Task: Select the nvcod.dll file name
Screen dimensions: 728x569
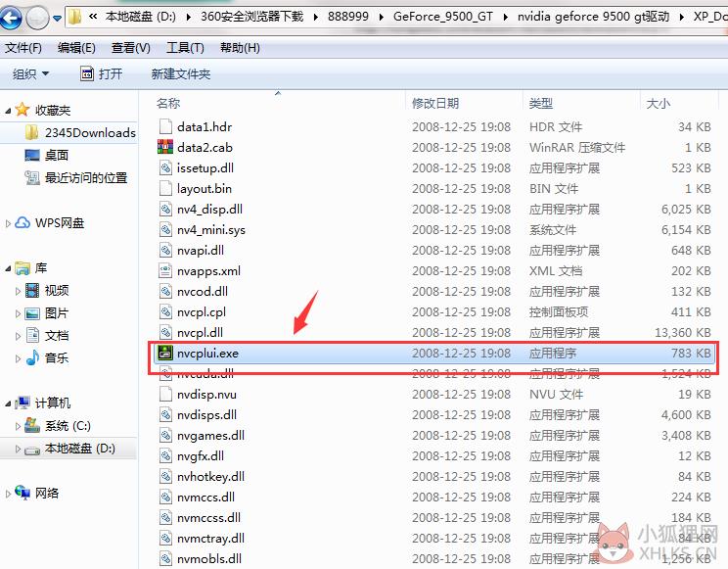Action: (x=203, y=292)
